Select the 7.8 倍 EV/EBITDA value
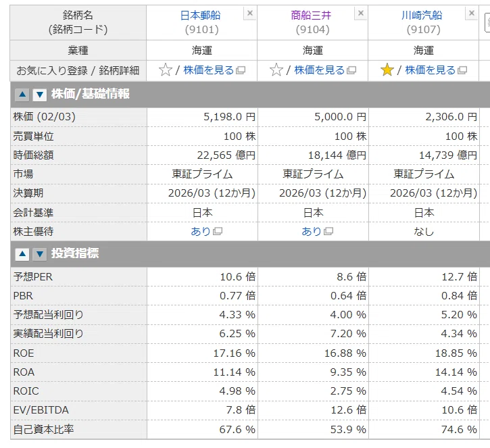The height and width of the screenshot is (448, 490). coord(241,410)
